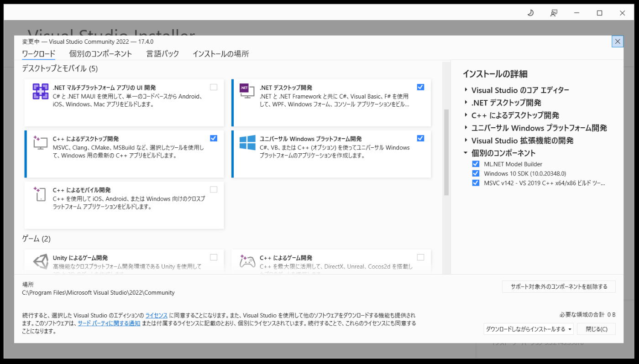Click the Unity によるゲーム開発 logo icon
Image resolution: width=639 pixels, height=364 pixels.
tap(41, 262)
